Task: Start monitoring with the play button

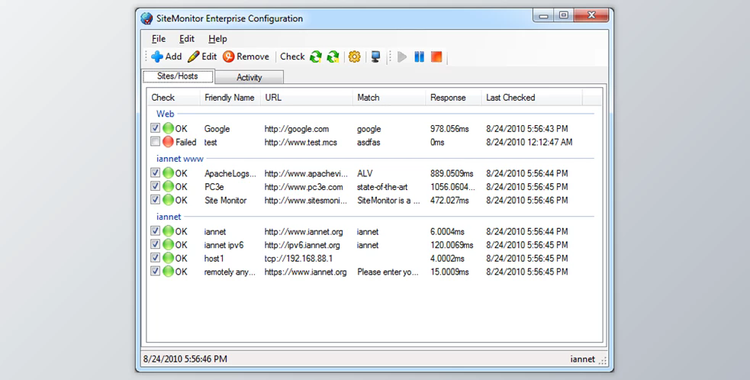Action: [402, 57]
